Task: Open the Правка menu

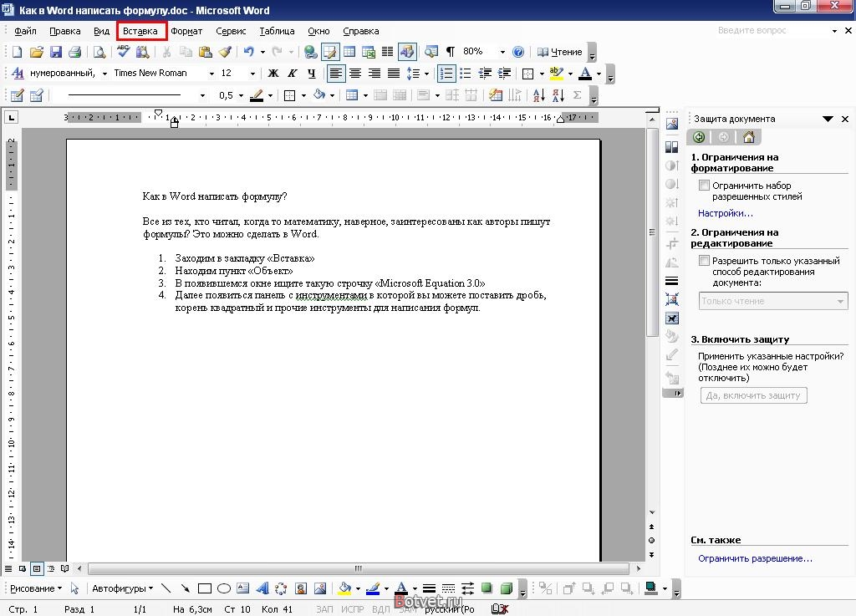Action: (x=65, y=31)
